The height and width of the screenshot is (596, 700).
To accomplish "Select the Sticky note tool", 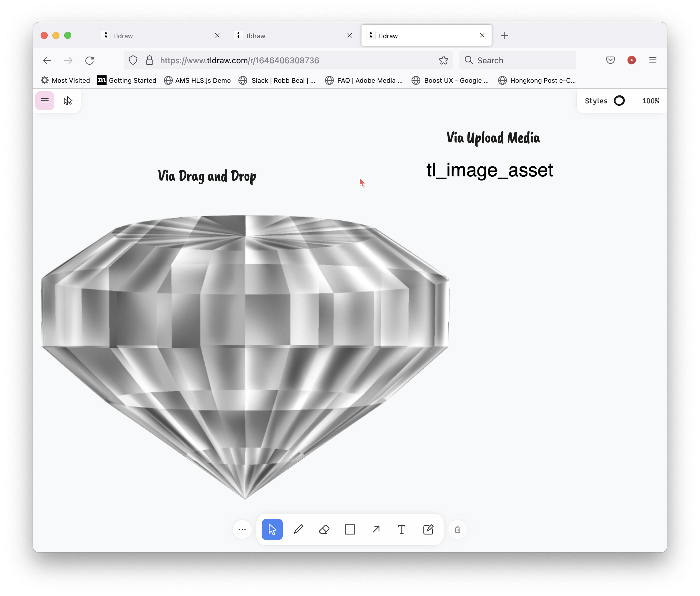I will 428,529.
